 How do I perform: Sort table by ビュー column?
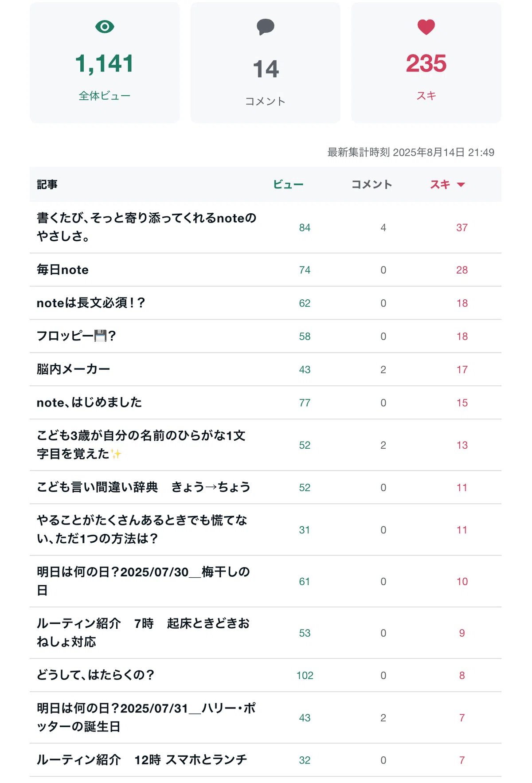(288, 184)
